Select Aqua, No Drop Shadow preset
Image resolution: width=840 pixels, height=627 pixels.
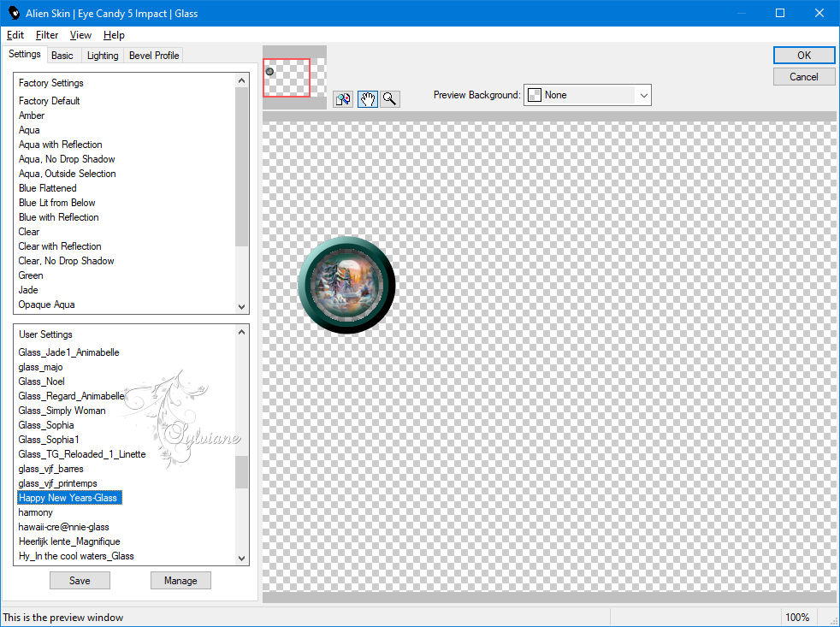point(67,158)
